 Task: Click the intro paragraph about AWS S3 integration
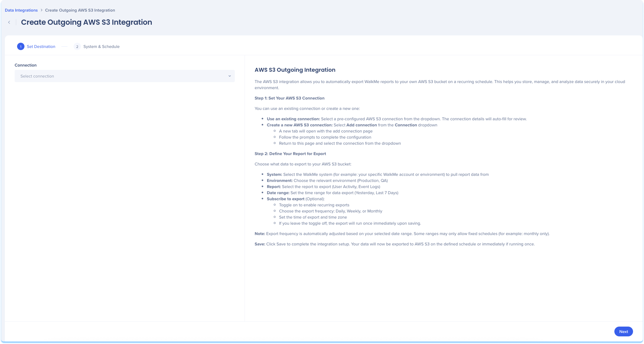tap(440, 85)
